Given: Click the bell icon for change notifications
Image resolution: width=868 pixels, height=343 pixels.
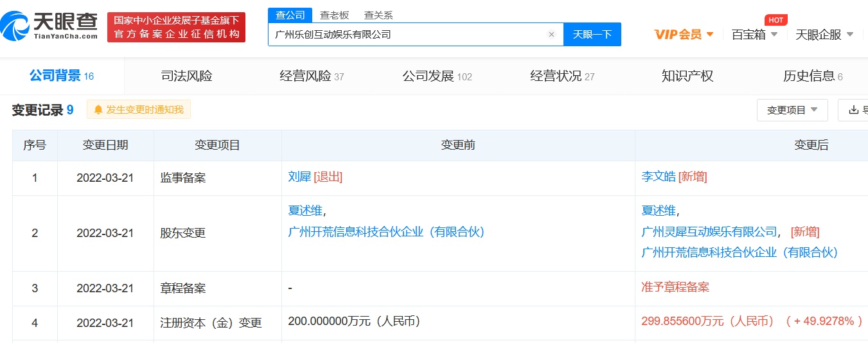Looking at the screenshot, I should pos(98,110).
